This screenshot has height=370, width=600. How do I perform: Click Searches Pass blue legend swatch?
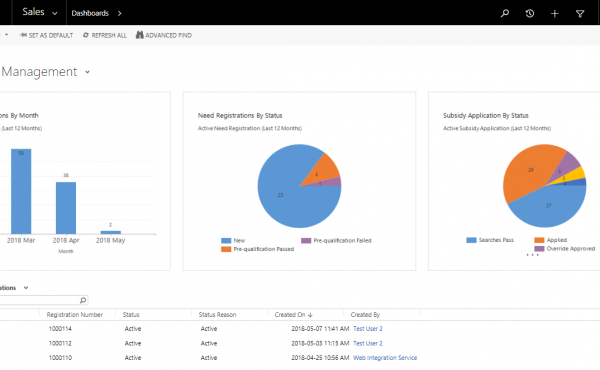471,240
